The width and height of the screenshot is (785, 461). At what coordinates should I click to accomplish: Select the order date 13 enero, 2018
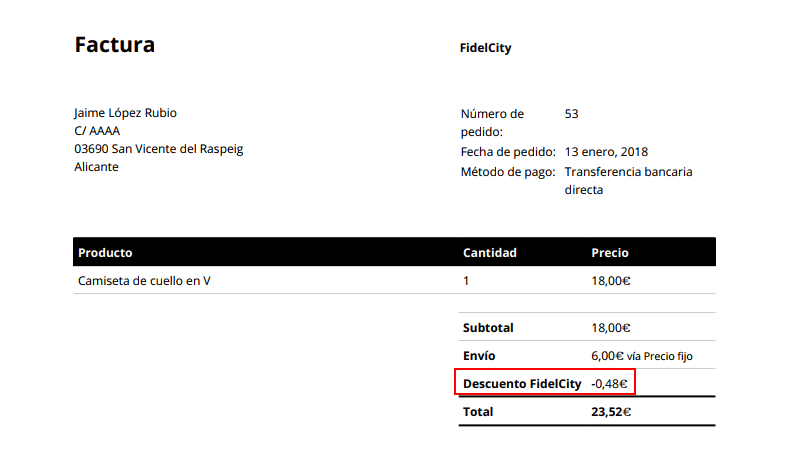pos(606,152)
